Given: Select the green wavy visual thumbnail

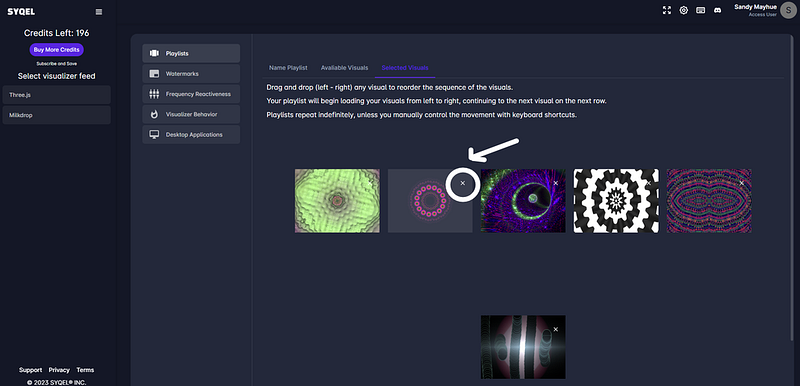Looking at the screenshot, I should click(x=337, y=201).
